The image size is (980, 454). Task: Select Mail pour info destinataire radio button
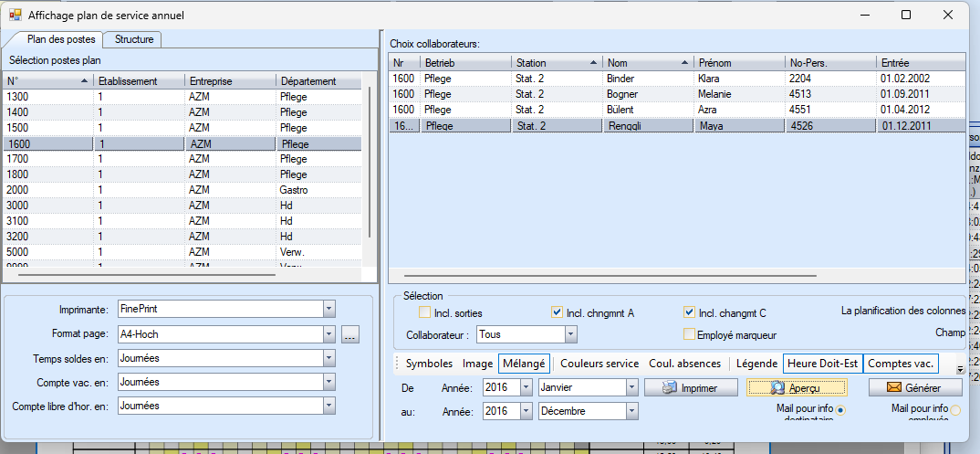pos(840,410)
